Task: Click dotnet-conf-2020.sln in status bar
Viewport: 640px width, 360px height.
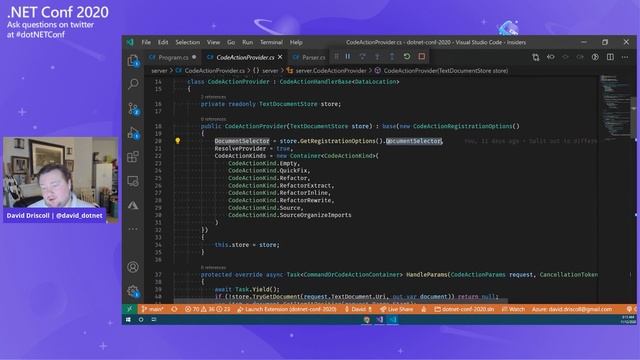Action: tap(464, 309)
